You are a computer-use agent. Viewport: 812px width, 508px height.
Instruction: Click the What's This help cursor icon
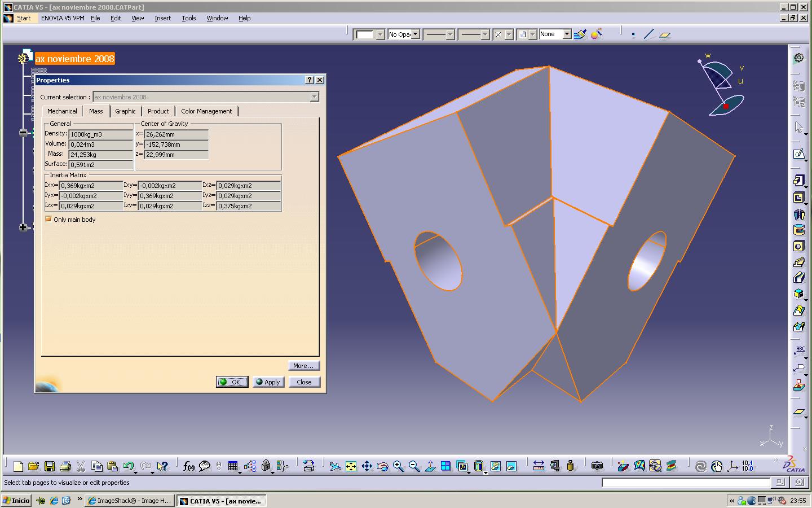click(162, 466)
